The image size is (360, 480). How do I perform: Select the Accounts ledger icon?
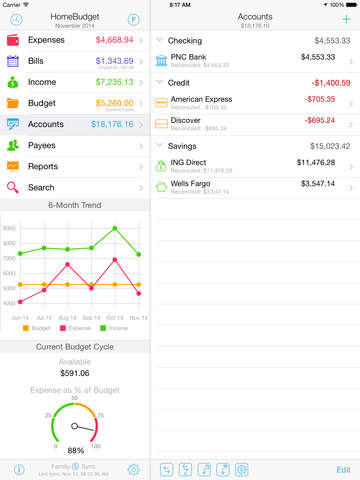tap(13, 124)
